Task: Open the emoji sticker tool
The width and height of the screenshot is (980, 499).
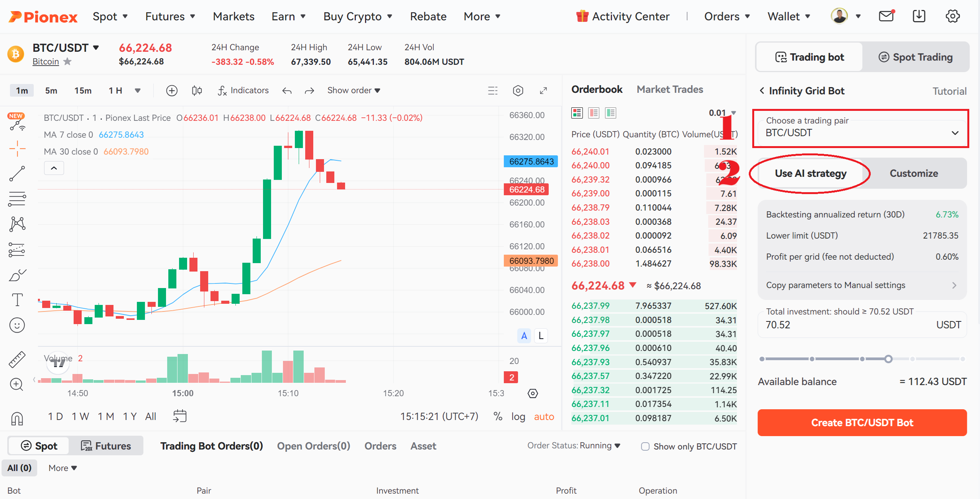Action: point(17,325)
